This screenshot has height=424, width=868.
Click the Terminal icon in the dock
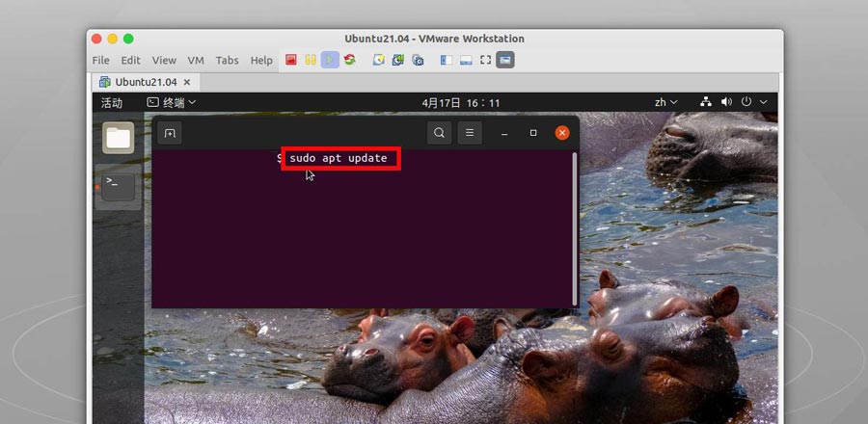pyautogui.click(x=119, y=187)
